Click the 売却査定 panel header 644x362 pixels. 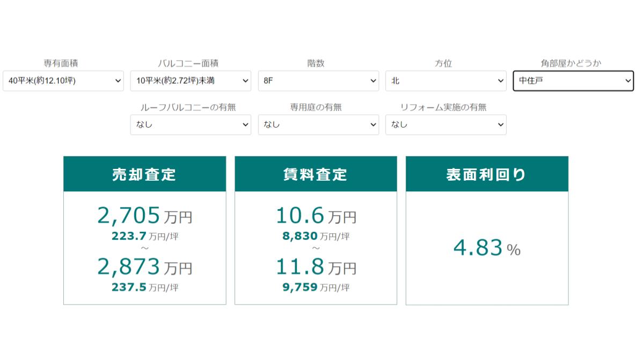click(144, 174)
